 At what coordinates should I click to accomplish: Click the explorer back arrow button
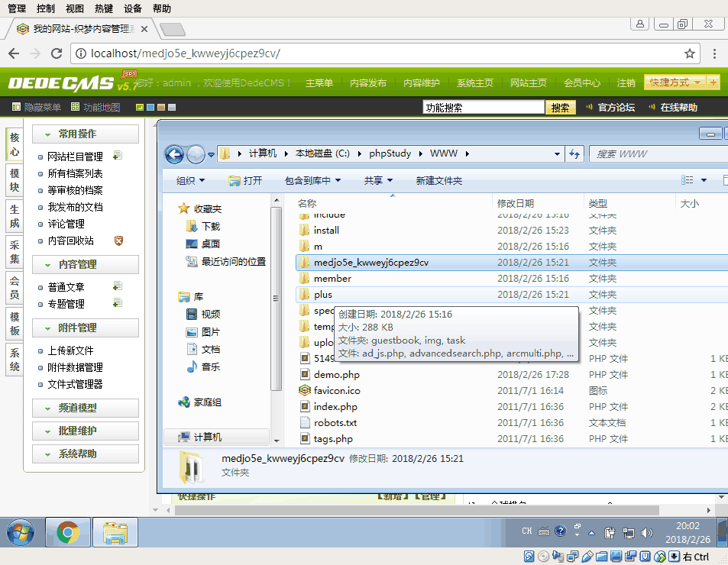click(175, 154)
